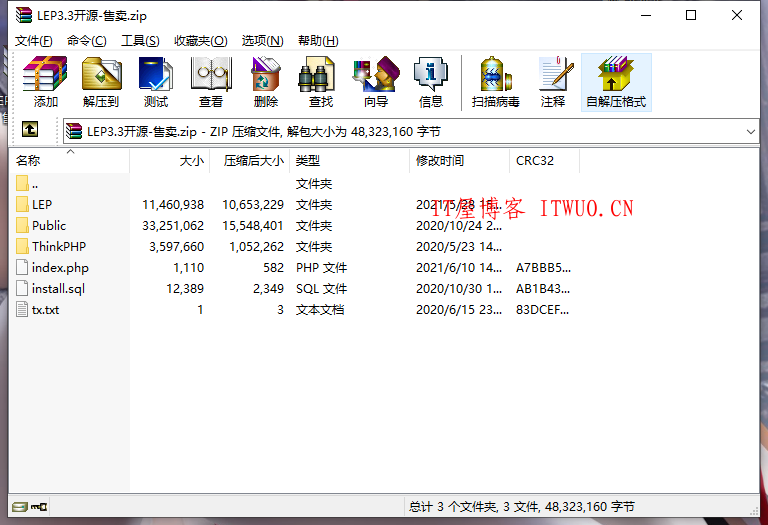Click the LEP packed size 10,653,229
Viewport: 768px width, 525px height.
point(253,205)
